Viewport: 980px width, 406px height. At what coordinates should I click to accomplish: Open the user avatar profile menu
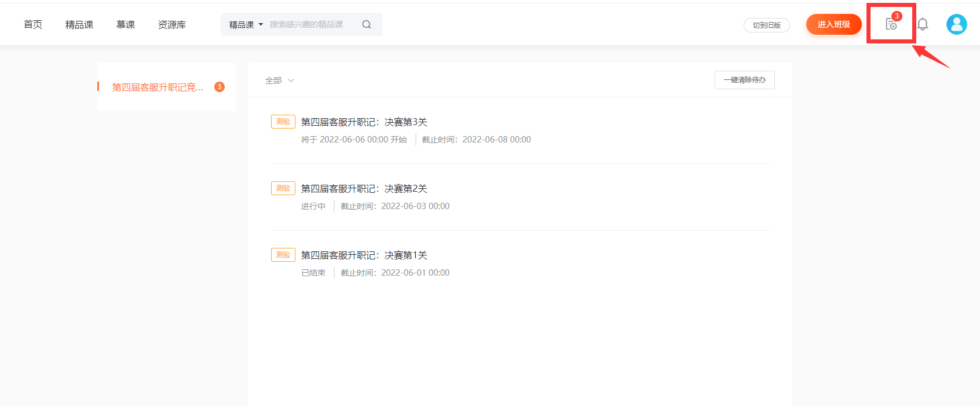[956, 24]
